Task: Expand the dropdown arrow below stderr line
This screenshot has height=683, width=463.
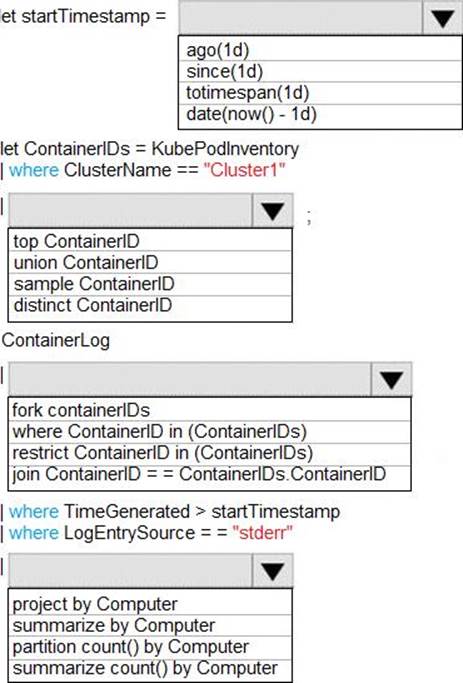Action: pos(273,571)
